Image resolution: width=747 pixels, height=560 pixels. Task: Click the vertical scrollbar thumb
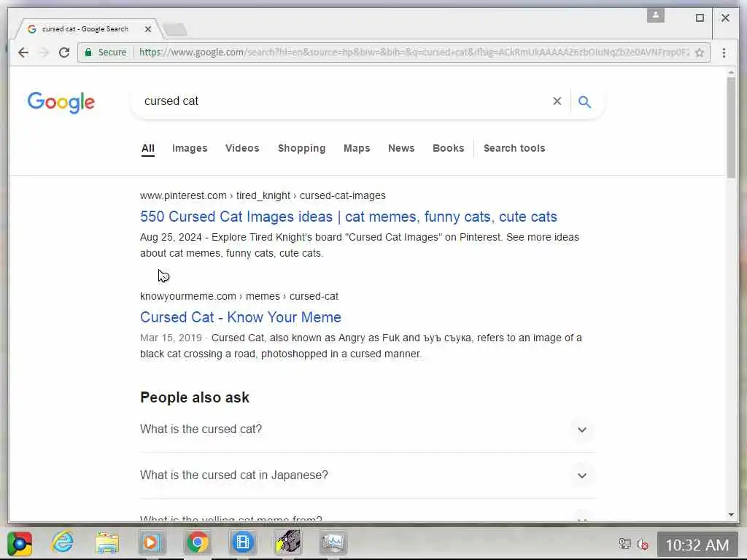[731, 128]
